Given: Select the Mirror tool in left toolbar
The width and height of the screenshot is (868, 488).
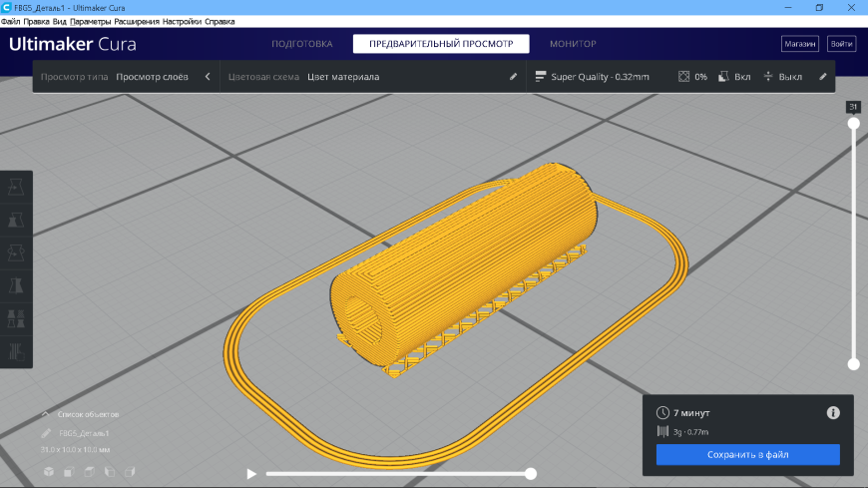Looking at the screenshot, I should pyautogui.click(x=16, y=285).
